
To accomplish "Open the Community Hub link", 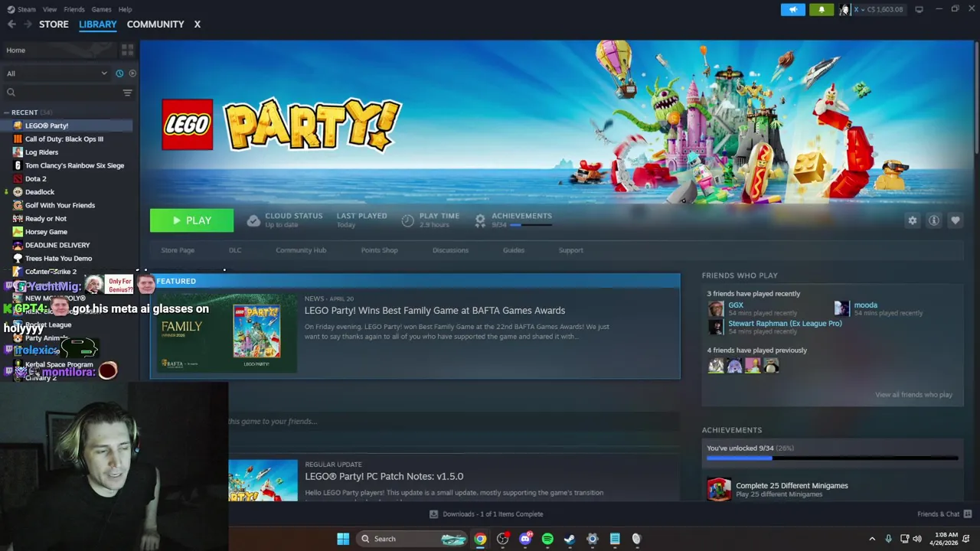I will (x=301, y=250).
